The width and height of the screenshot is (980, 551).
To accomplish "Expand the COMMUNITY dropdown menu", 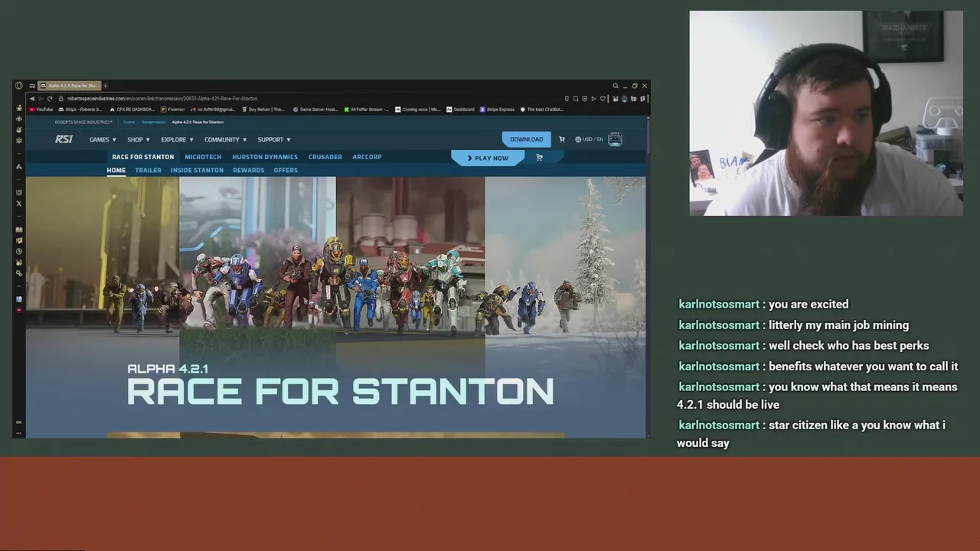I will click(225, 139).
